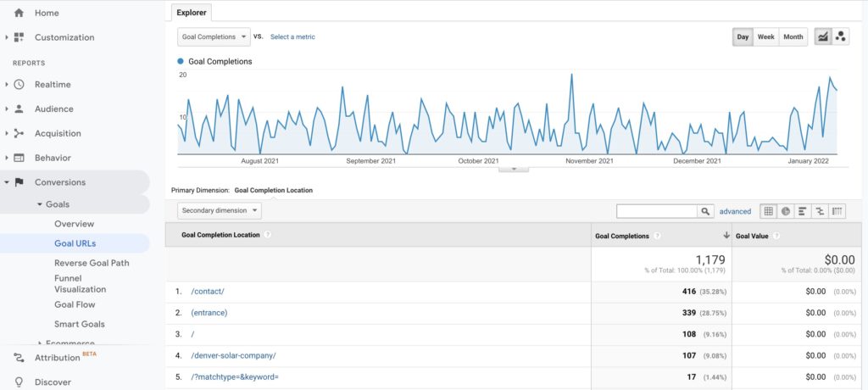
Task: Select the Explorer tab
Action: tap(192, 12)
